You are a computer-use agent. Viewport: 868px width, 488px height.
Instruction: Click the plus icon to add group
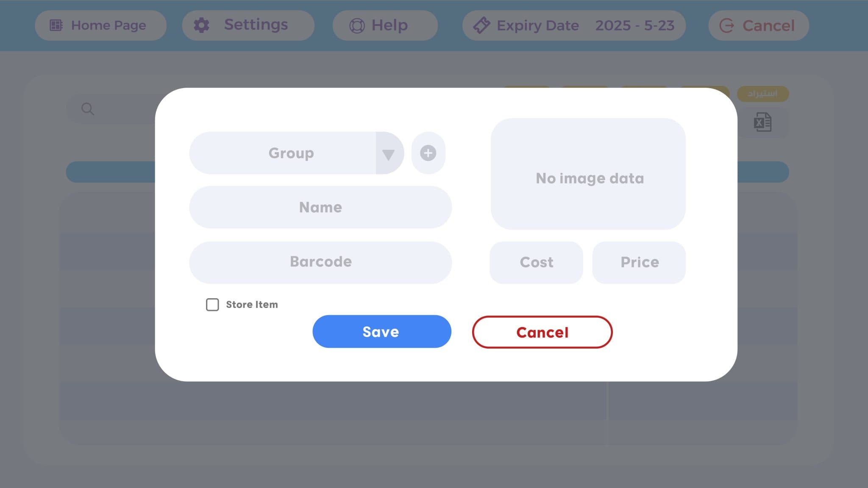coord(428,153)
